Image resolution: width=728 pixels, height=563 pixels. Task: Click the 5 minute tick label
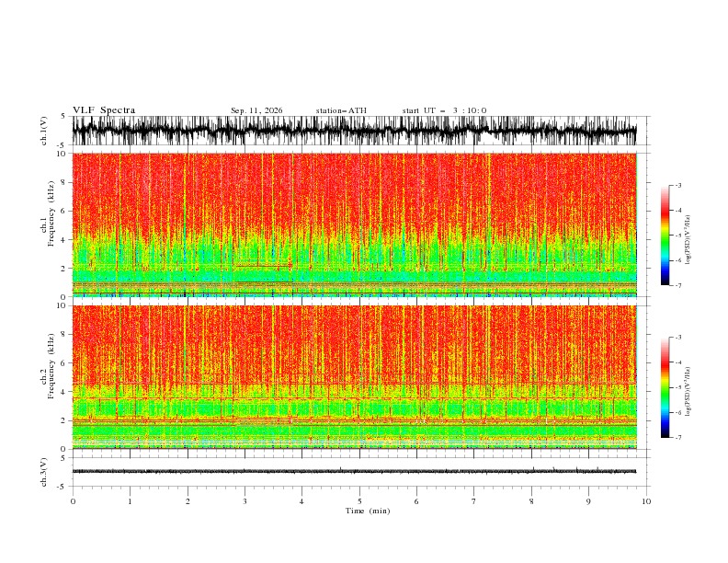coord(359,501)
